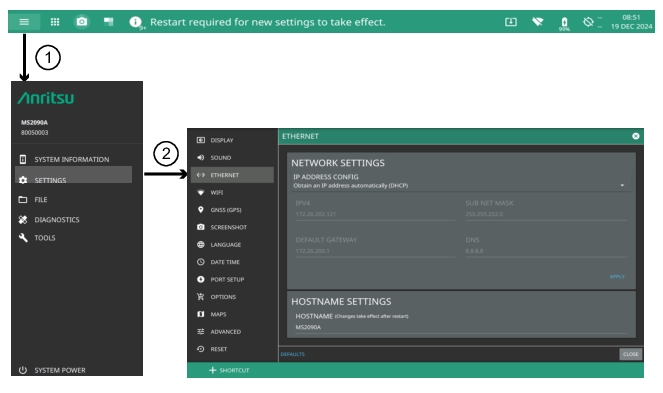Image resolution: width=663 pixels, height=393 pixels.
Task: Check the battery status icon
Action: click(x=564, y=22)
